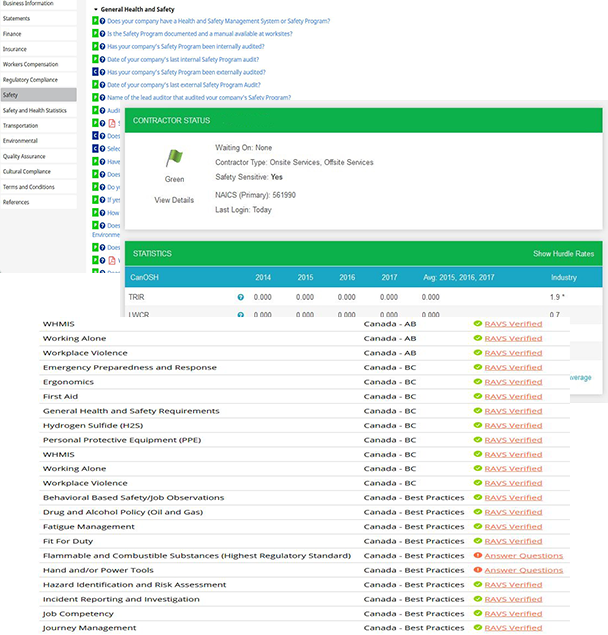Open Answer Questions link for Flammable Substances
This screenshot has height=635, width=608.
523,556
